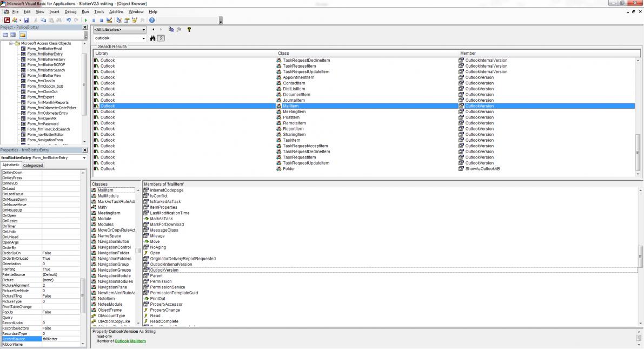Image resolution: width=644 pixels, height=349 pixels.
Task: Select PropertyAccessor in Members of MailItem
Action: point(166,305)
